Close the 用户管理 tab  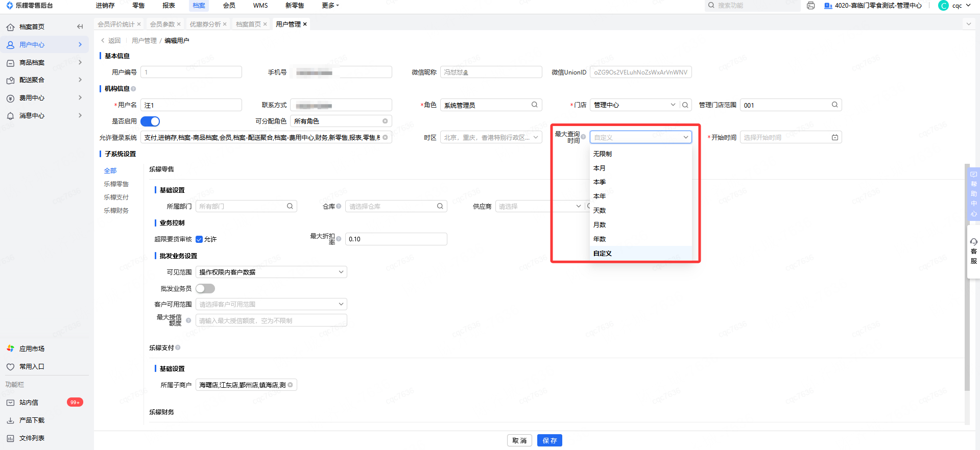click(305, 24)
